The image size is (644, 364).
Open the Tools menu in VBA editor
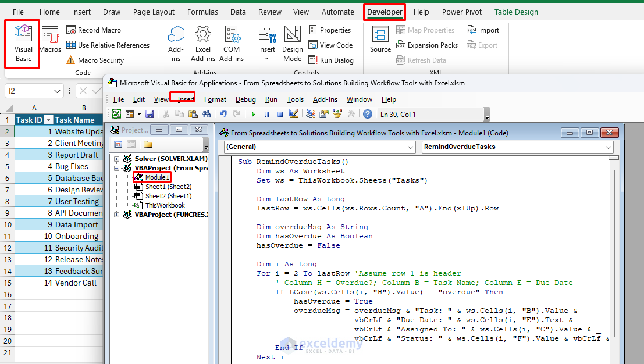click(295, 99)
